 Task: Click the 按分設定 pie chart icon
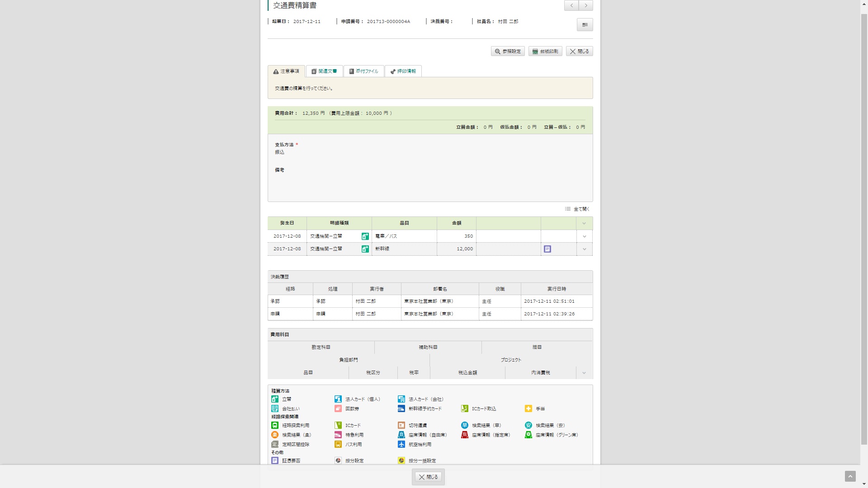click(338, 460)
